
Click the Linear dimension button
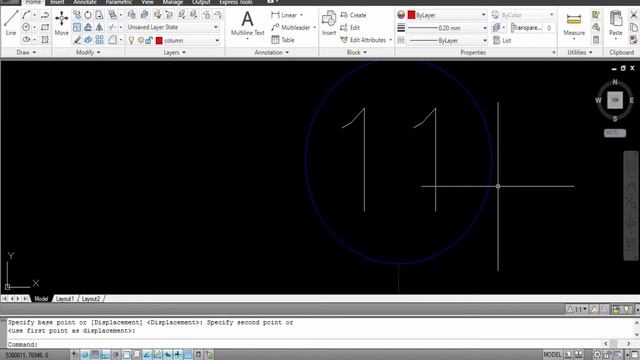click(x=284, y=15)
